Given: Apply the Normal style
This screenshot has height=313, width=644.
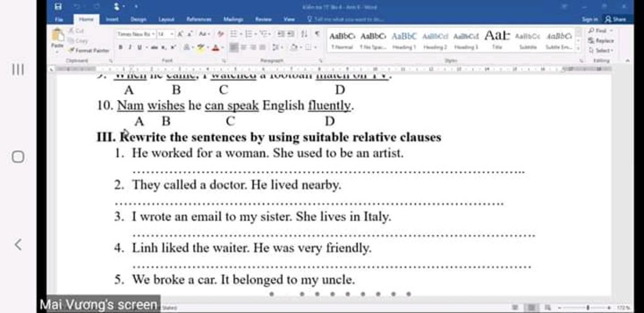Looking at the screenshot, I should pyautogui.click(x=341, y=40).
